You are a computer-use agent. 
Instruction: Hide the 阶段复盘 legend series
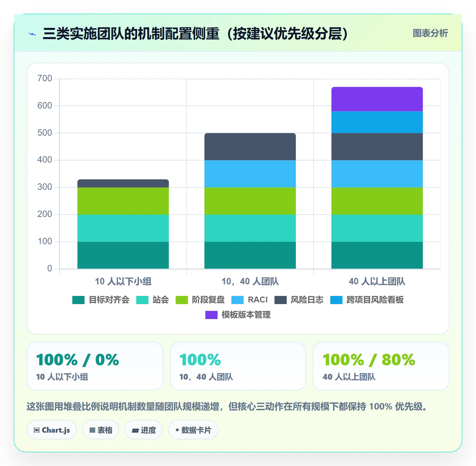click(x=200, y=300)
